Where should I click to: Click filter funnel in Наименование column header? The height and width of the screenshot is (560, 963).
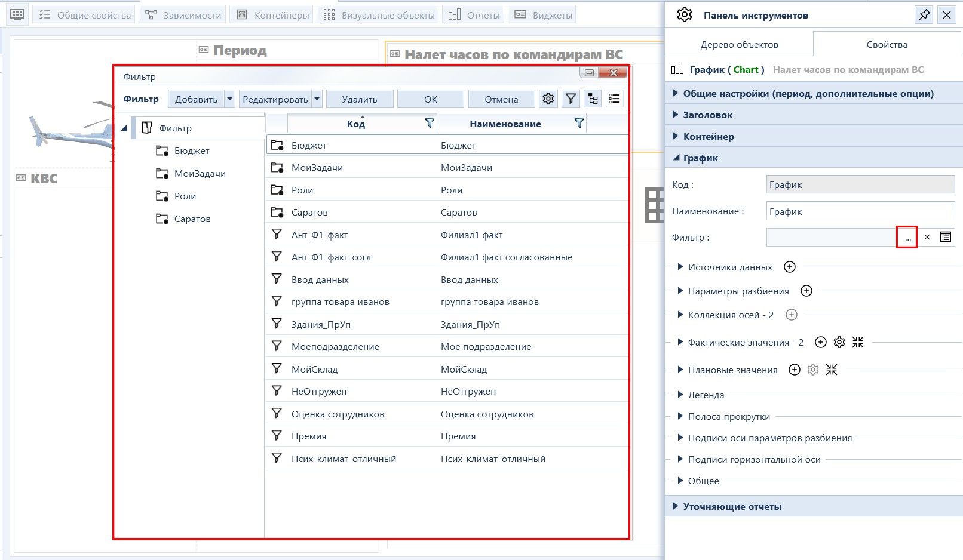tap(579, 124)
